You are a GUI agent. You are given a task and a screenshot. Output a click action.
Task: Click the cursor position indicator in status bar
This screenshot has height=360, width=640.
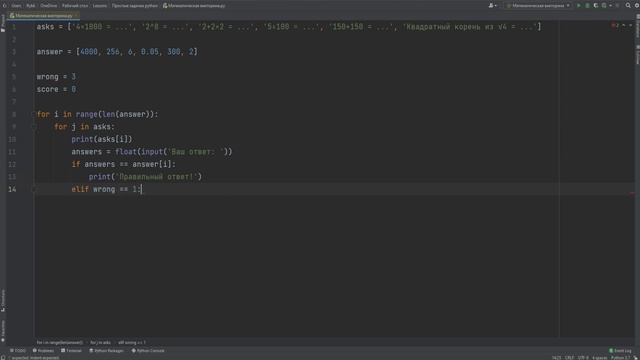click(x=556, y=358)
